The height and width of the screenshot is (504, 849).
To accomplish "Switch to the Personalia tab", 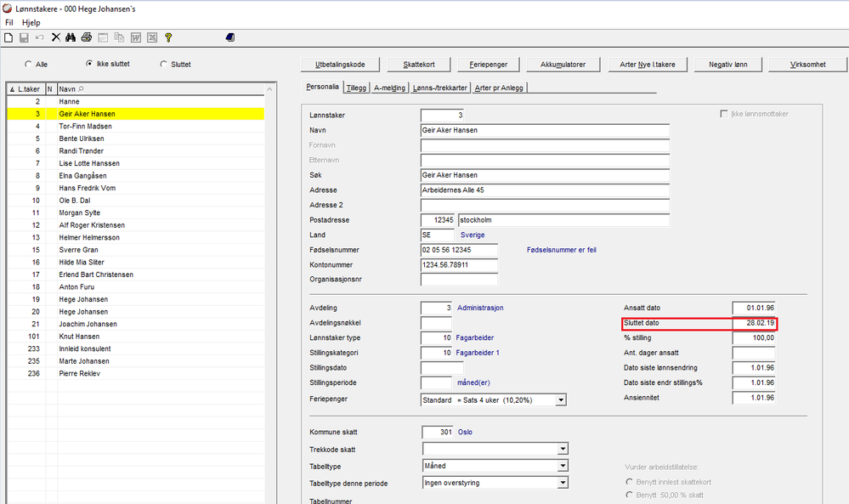I will point(322,87).
